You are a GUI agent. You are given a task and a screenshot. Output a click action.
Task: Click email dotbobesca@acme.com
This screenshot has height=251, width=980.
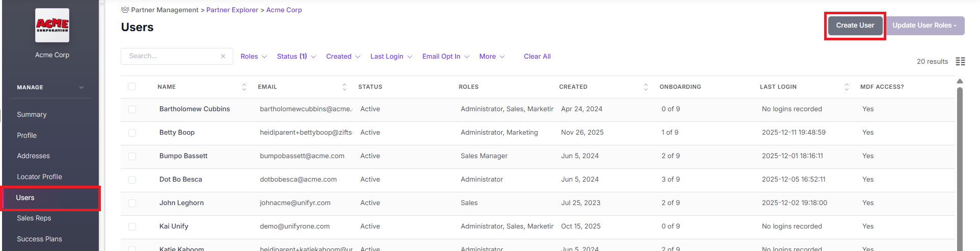click(x=298, y=179)
